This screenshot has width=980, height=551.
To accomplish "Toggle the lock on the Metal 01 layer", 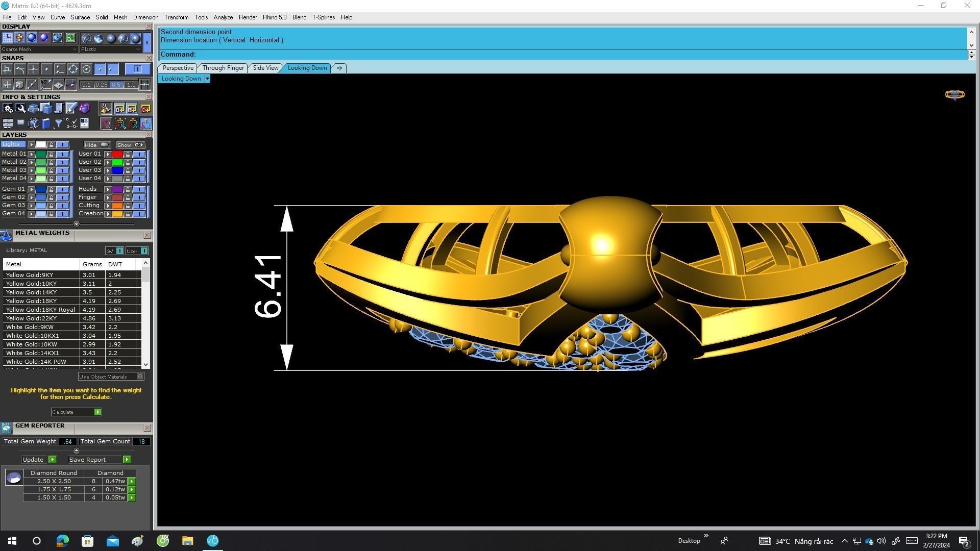I will [x=51, y=154].
